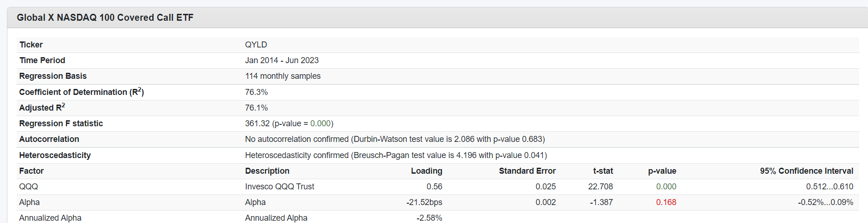
Task: Click the 95% Confidence Interval column header
Action: coord(806,171)
